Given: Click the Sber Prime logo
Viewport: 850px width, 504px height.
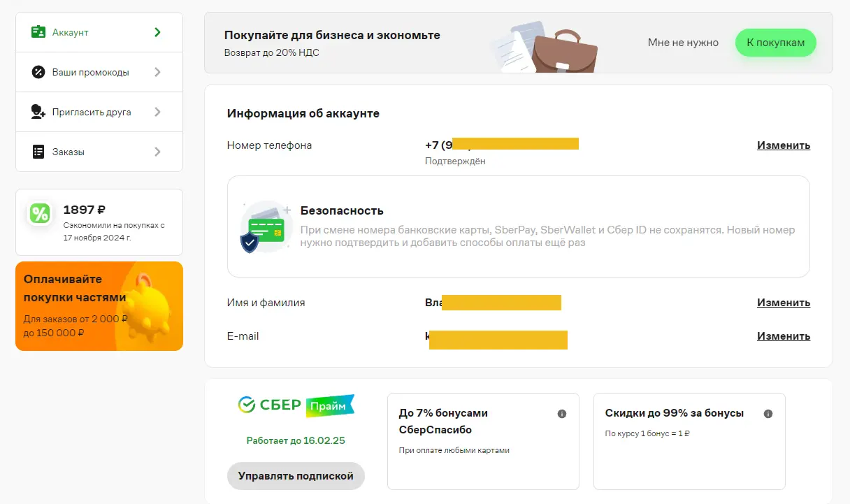Looking at the screenshot, I should pos(296,405).
